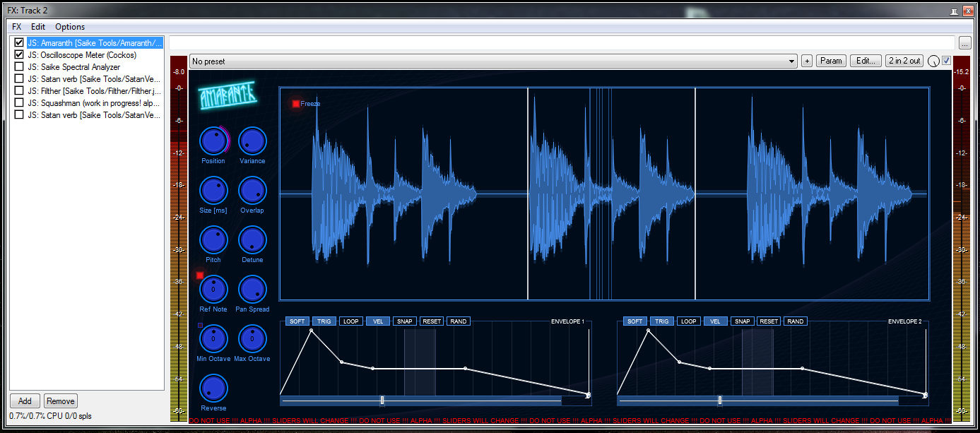Click the wet/dry mix knob beside 2 in 2 out

coord(934,61)
